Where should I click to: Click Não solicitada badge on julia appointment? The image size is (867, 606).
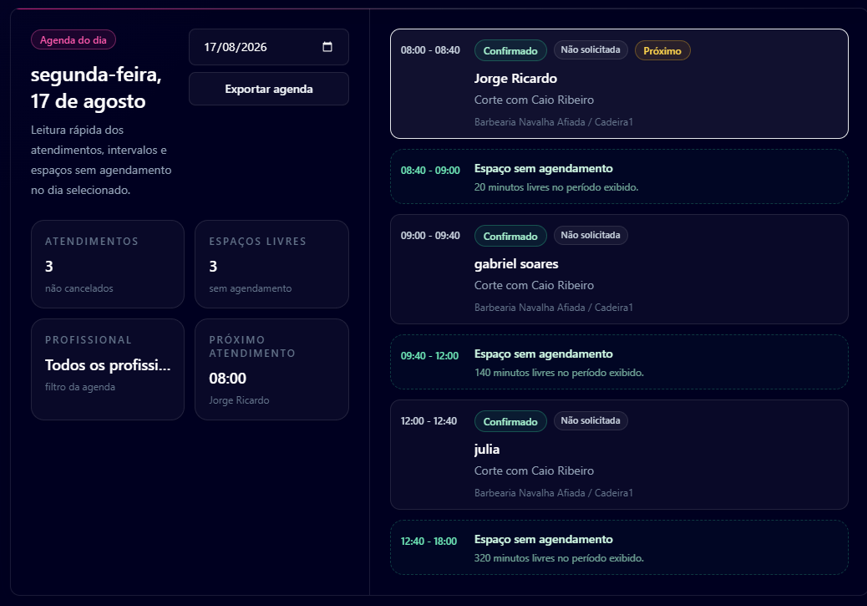[591, 420]
